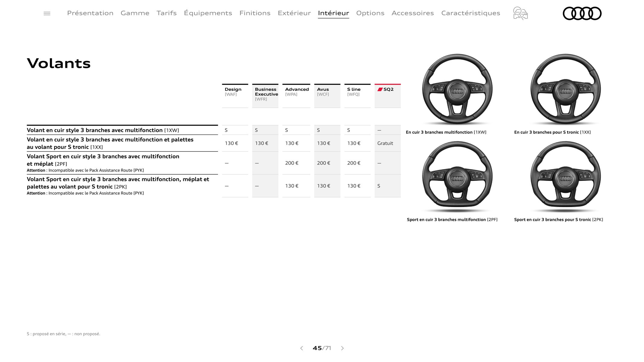
Task: Go to previous page arrow
Action: click(301, 348)
